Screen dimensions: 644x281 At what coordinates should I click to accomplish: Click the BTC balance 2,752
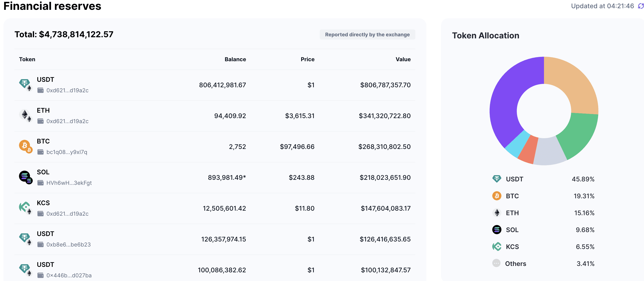pos(237,147)
